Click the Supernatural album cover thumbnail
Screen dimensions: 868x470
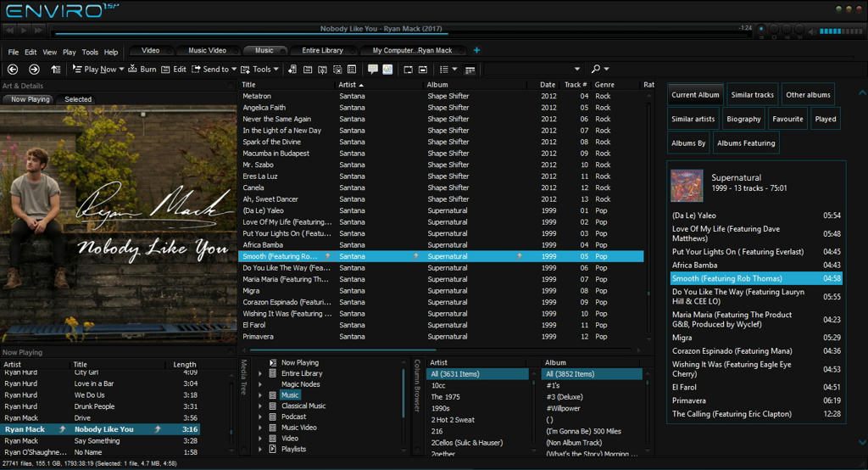[687, 185]
